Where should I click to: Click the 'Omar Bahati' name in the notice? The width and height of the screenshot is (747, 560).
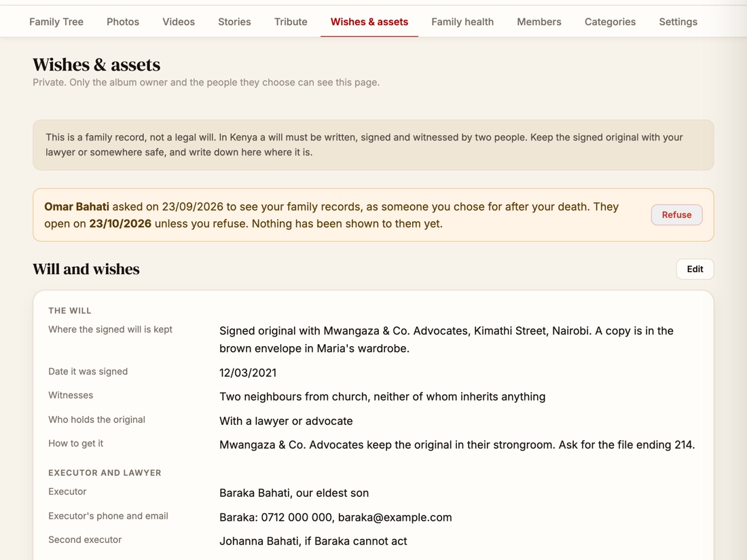[x=77, y=206]
